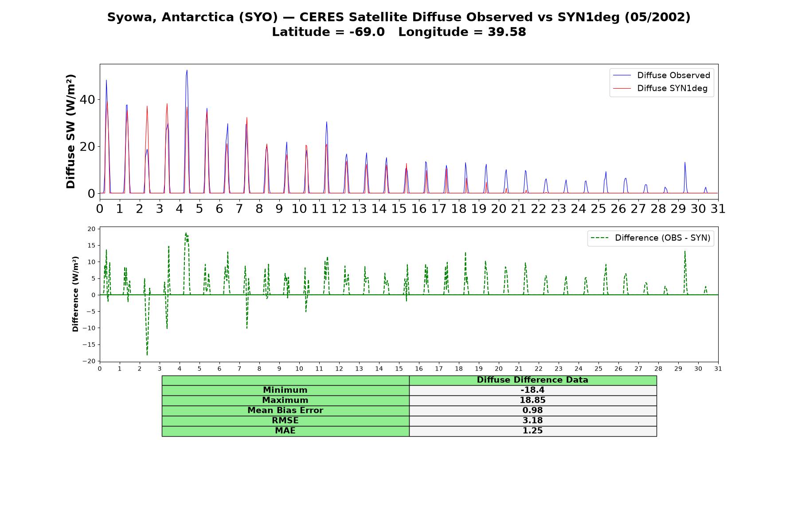Click day 4 tick on lower x-axis
The height and width of the screenshot is (532, 798).
click(180, 368)
